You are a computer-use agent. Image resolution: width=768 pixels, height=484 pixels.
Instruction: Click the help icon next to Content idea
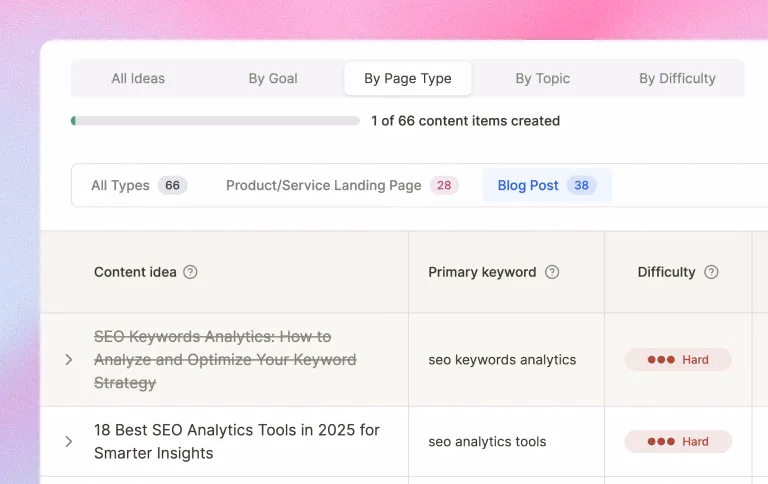(191, 272)
